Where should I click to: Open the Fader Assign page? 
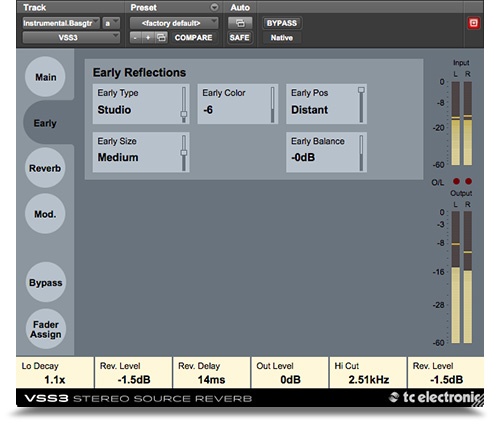pos(46,329)
